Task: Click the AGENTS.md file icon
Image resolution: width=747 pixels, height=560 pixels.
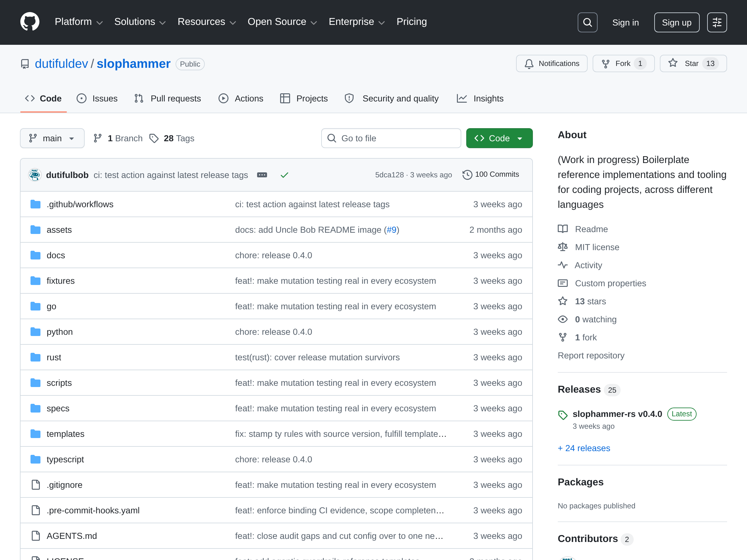Action: pos(35,536)
